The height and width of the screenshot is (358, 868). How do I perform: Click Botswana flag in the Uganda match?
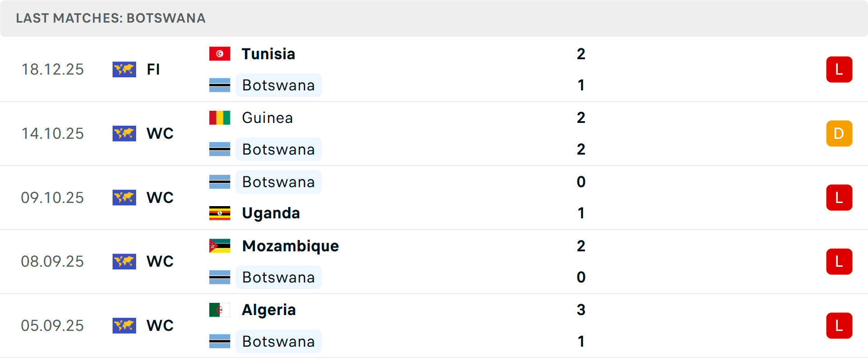pyautogui.click(x=220, y=182)
